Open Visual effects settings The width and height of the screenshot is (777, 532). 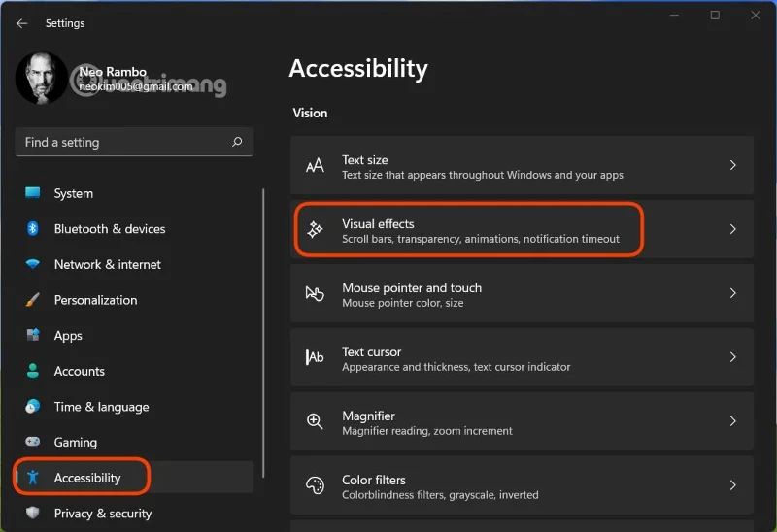pyautogui.click(x=522, y=229)
